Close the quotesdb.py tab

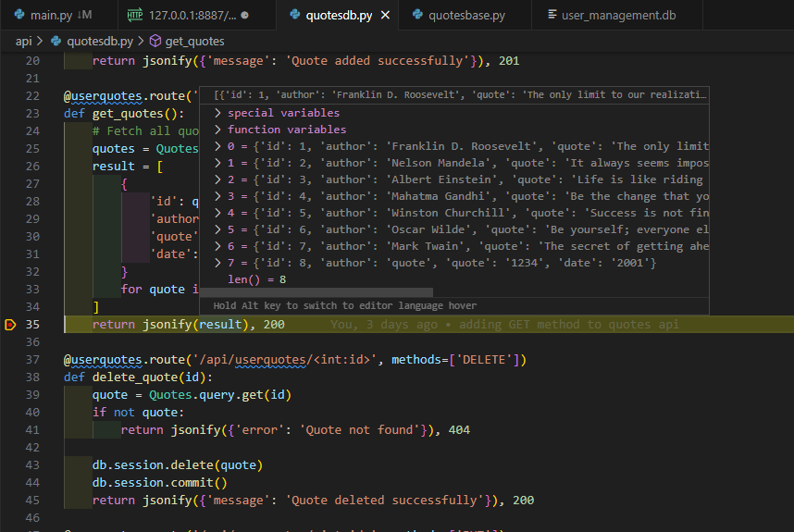point(385,15)
